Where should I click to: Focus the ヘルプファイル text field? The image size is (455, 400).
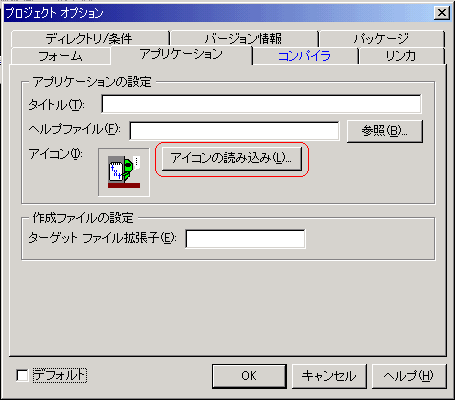click(x=234, y=131)
